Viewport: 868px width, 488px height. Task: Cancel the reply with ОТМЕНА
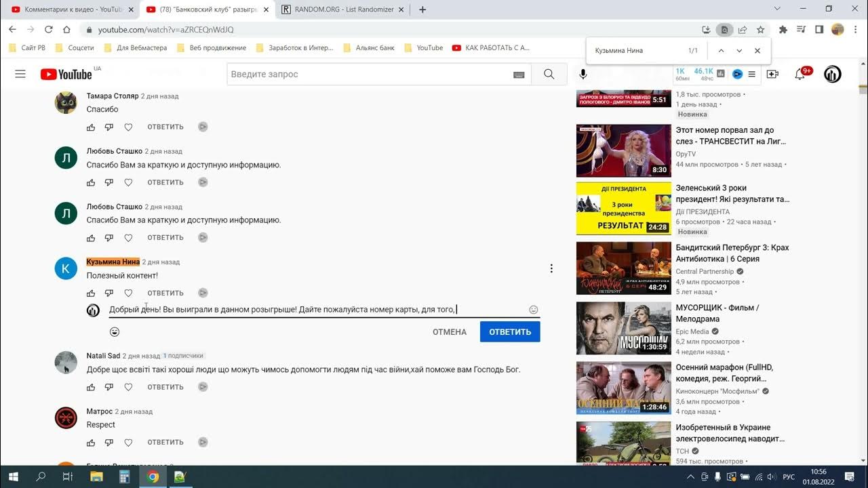pyautogui.click(x=450, y=332)
